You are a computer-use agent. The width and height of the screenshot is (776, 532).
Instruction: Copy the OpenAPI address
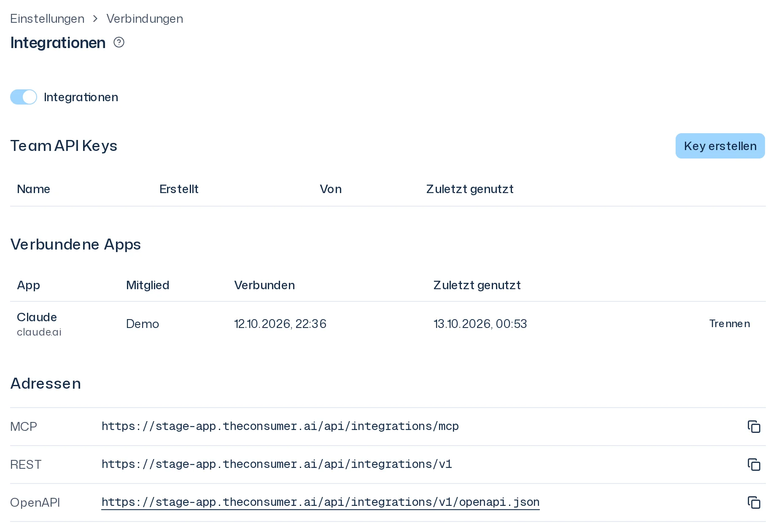pos(754,502)
